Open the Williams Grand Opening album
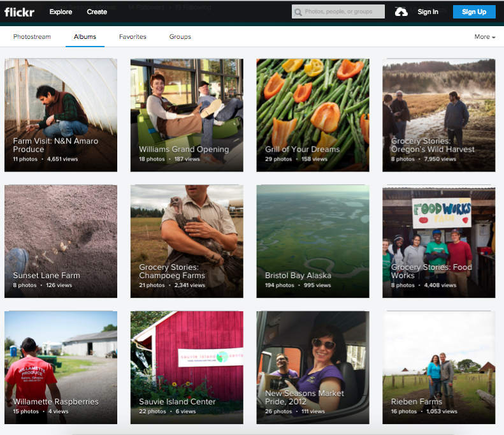This screenshot has height=435, width=504. [x=187, y=115]
